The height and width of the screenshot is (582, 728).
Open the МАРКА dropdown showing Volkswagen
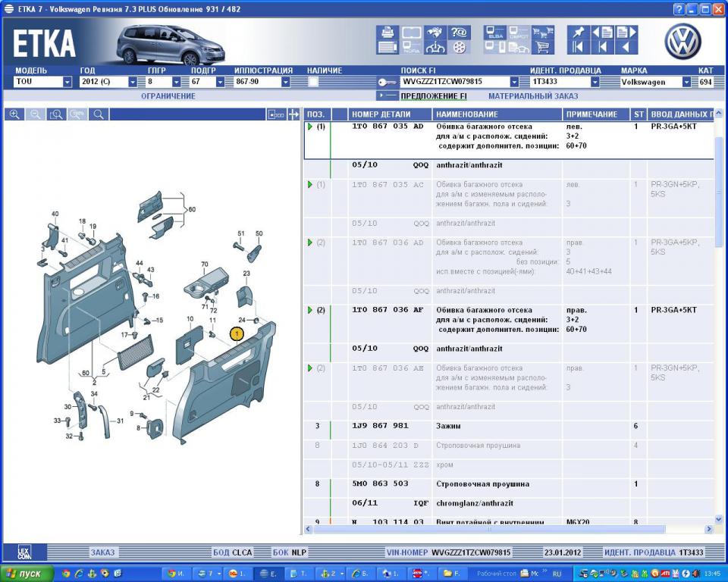[686, 82]
